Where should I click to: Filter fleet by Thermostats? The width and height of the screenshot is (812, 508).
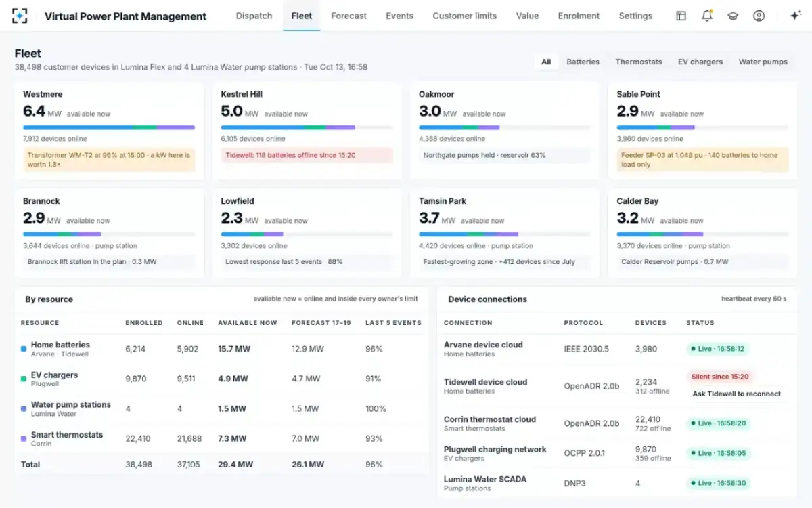point(639,62)
